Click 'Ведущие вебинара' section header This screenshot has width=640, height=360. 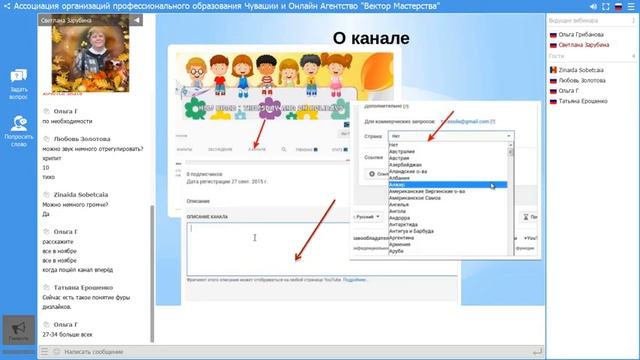tap(573, 20)
